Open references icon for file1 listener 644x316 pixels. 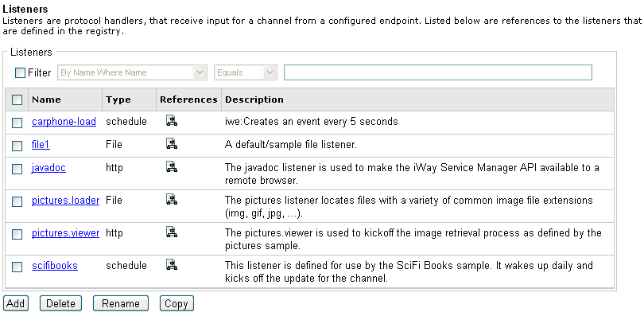coord(172,144)
